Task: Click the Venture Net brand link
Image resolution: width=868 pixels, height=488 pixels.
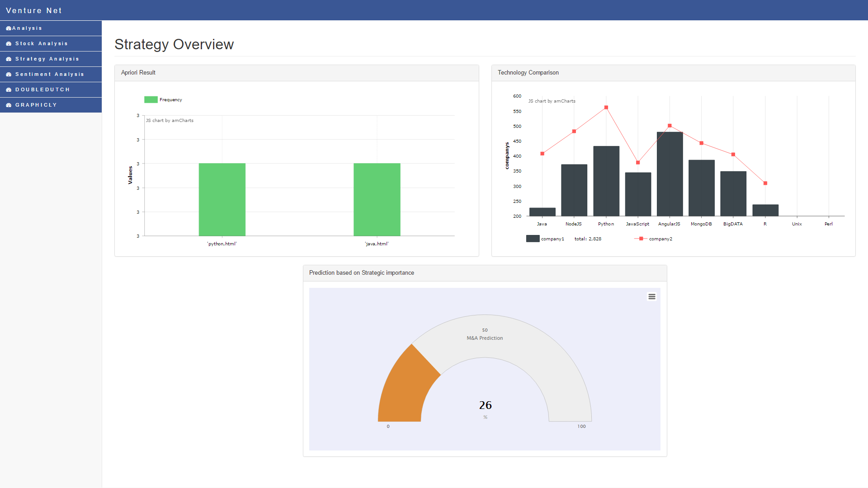Action: tap(34, 10)
